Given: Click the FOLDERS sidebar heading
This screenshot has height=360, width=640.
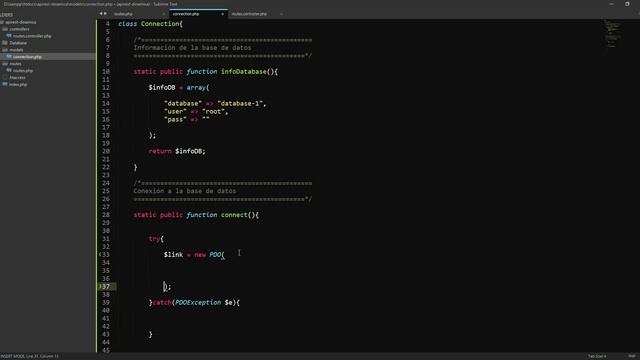Looking at the screenshot, I should tap(6, 15).
